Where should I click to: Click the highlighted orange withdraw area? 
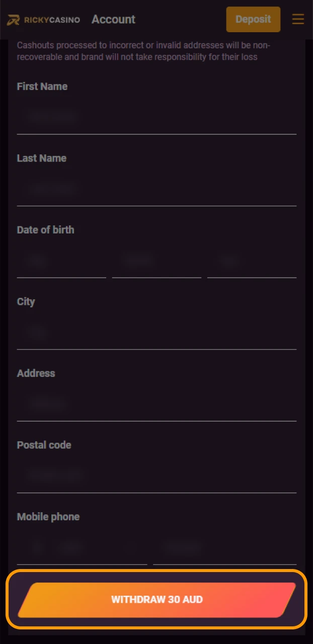point(156,599)
